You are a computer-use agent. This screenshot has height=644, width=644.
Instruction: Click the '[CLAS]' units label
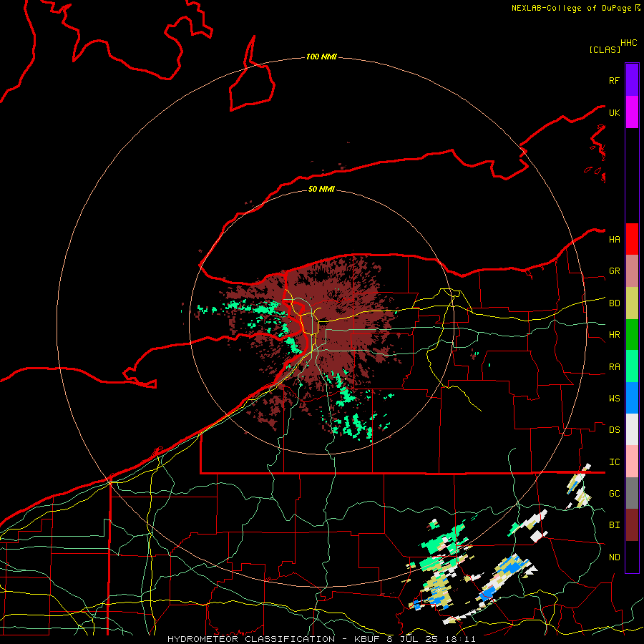click(x=605, y=49)
